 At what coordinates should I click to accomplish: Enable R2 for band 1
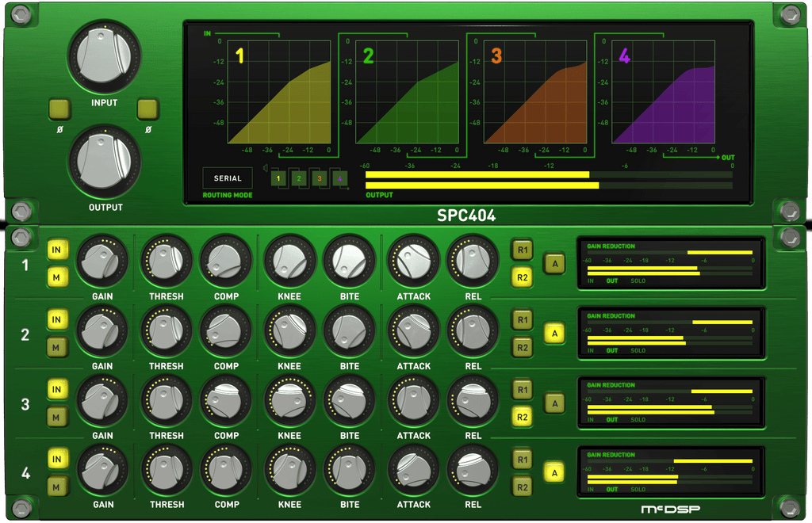pyautogui.click(x=522, y=278)
